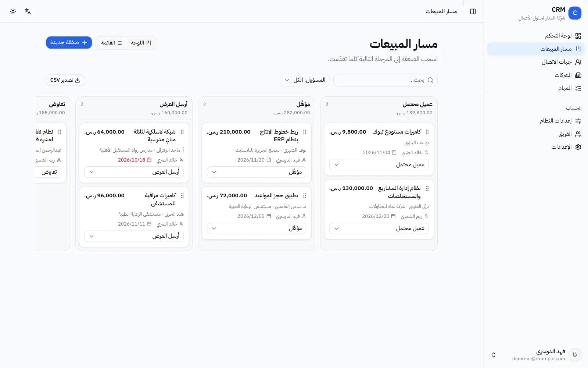
Task: Click the لوحة التحكم dashboard icon
Action: point(578,36)
